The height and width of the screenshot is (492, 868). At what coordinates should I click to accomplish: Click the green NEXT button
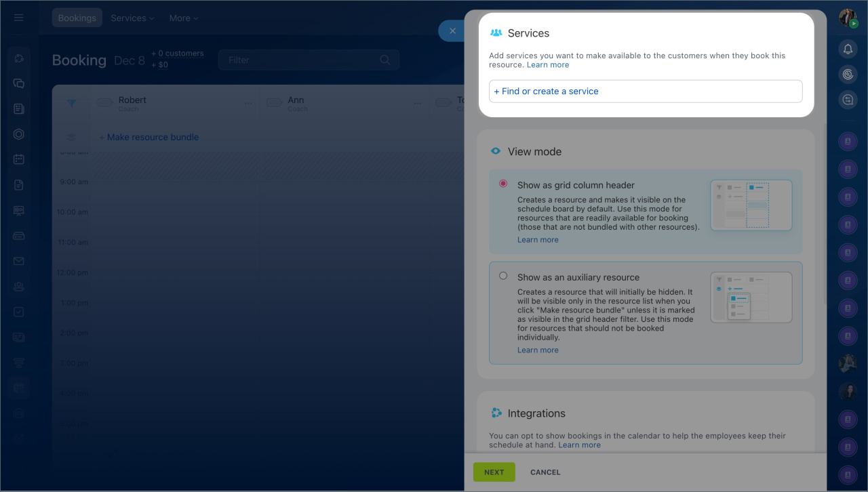click(x=494, y=472)
